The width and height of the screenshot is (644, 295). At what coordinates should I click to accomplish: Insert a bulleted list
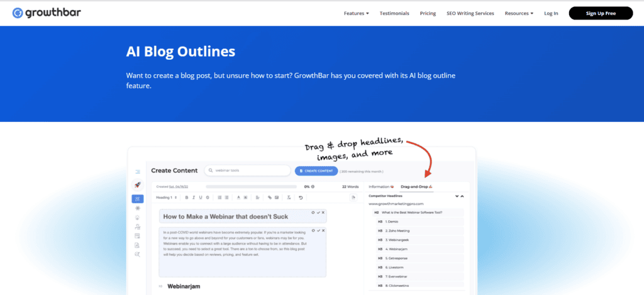(x=226, y=198)
